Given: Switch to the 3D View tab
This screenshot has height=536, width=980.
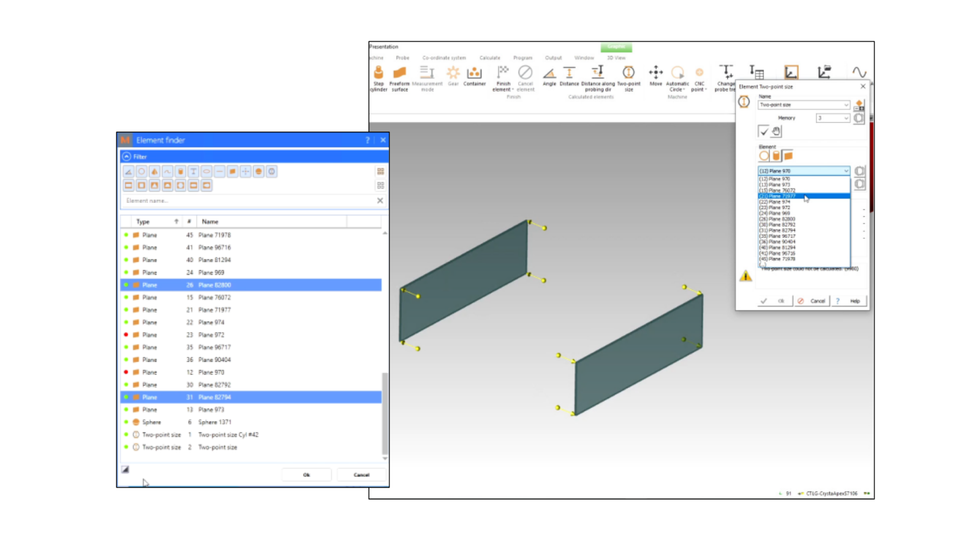Looking at the screenshot, I should (616, 58).
